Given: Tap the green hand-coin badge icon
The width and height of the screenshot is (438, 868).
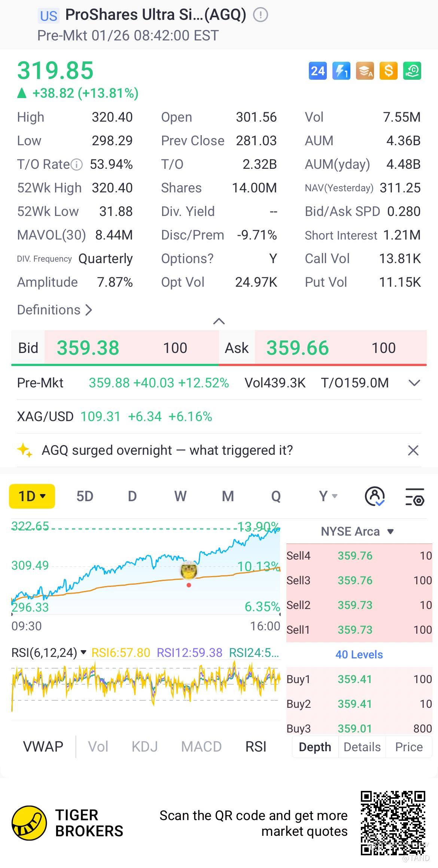Looking at the screenshot, I should point(412,71).
